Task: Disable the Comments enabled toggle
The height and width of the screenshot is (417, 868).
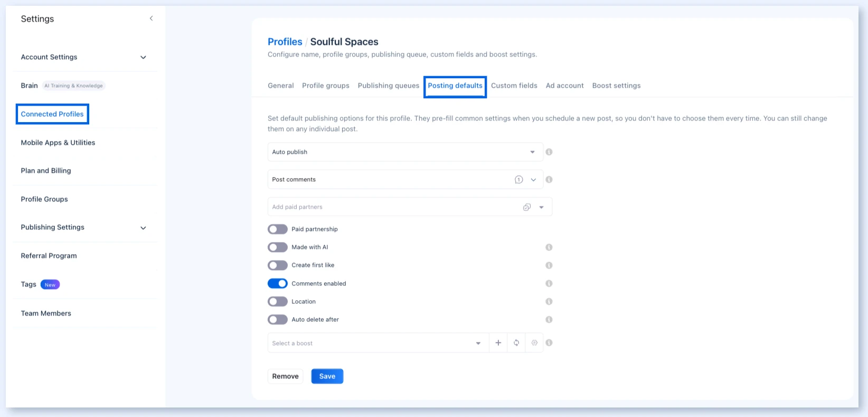Action: tap(278, 283)
